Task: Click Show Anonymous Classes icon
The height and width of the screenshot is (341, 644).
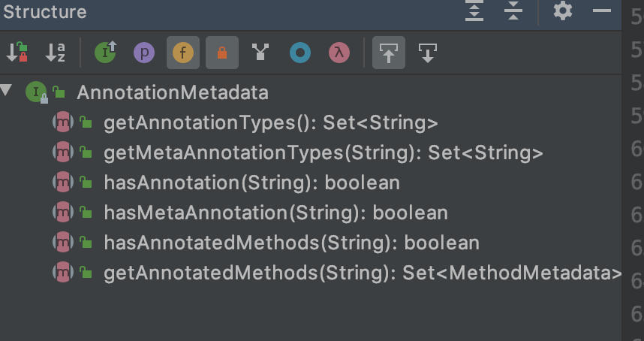Action: pyautogui.click(x=300, y=53)
